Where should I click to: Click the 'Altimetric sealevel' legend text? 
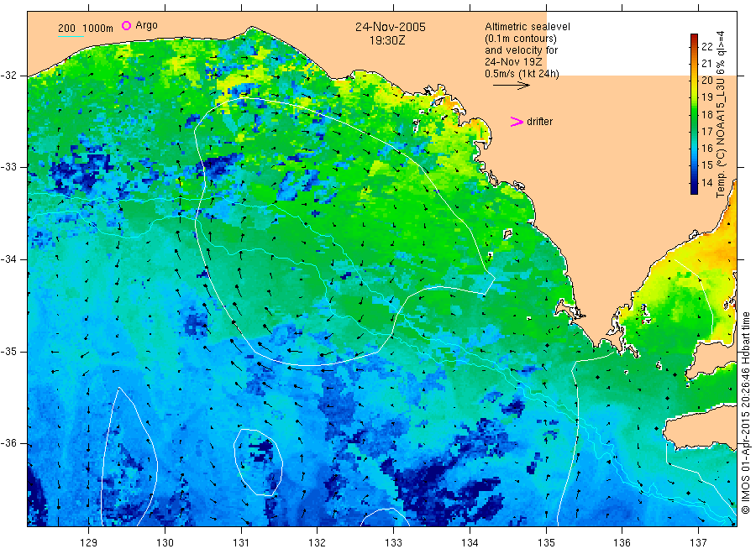point(528,27)
